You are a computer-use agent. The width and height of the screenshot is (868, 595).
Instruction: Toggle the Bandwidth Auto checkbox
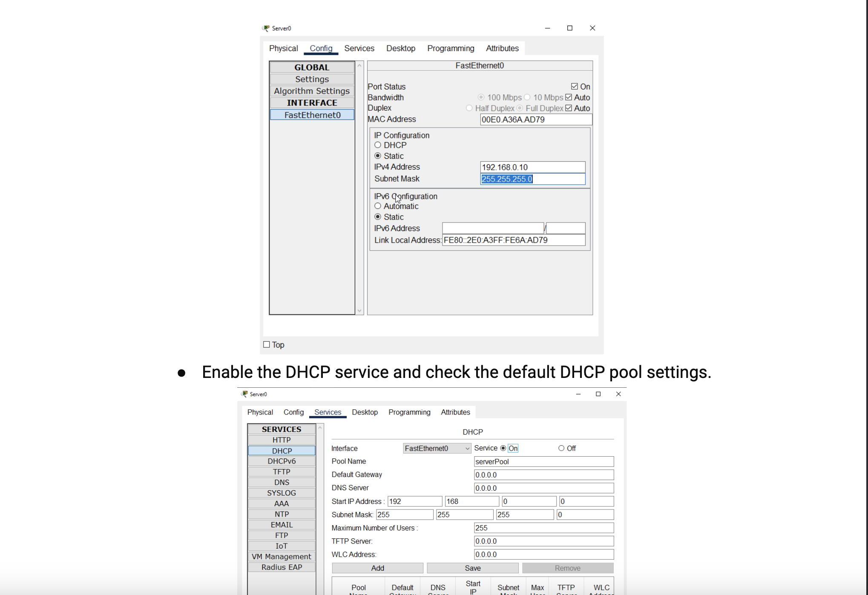pyautogui.click(x=569, y=97)
